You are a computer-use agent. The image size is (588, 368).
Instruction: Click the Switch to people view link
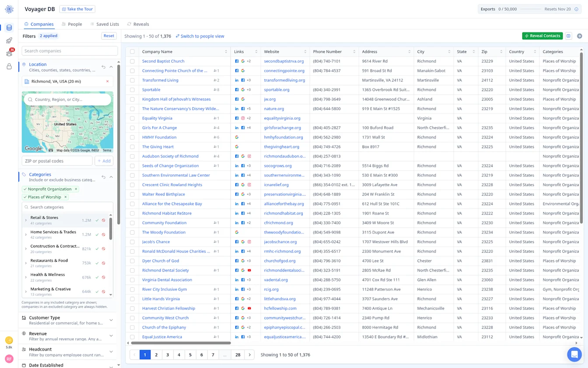point(200,36)
